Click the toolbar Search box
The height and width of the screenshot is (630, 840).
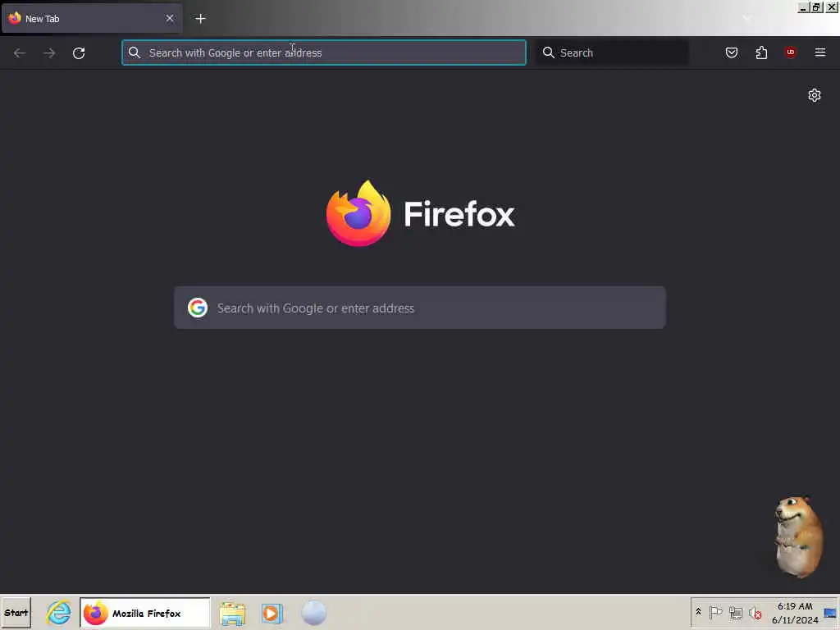(x=612, y=52)
